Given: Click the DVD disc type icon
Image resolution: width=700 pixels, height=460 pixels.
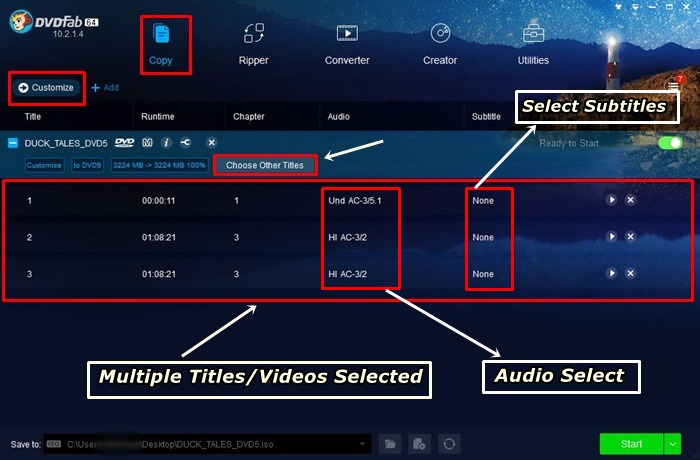Looking at the screenshot, I should click(125, 142).
